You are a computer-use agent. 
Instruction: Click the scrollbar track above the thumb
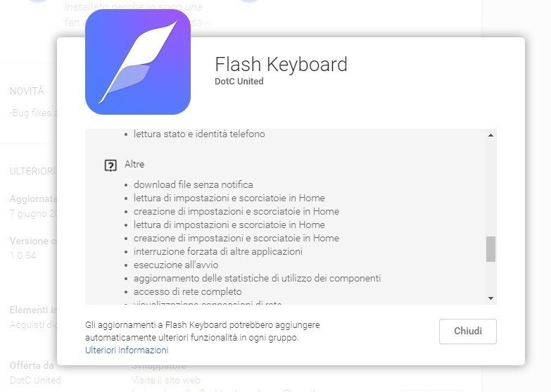pyautogui.click(x=491, y=188)
